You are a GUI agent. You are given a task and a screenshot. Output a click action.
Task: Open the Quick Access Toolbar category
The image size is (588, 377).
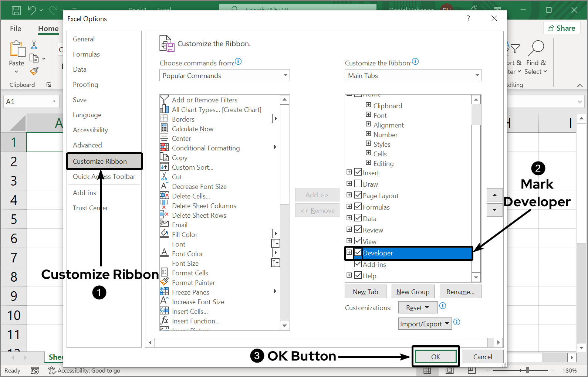(104, 177)
